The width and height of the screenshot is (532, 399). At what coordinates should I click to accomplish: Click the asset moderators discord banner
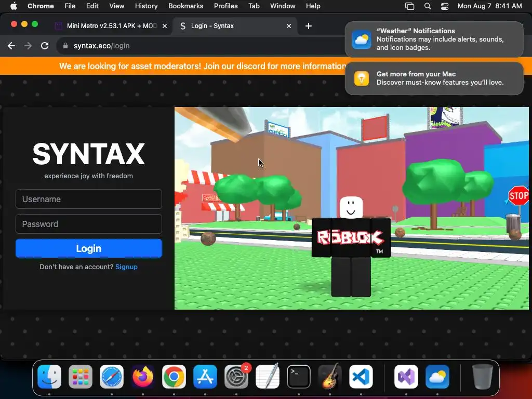click(x=203, y=66)
